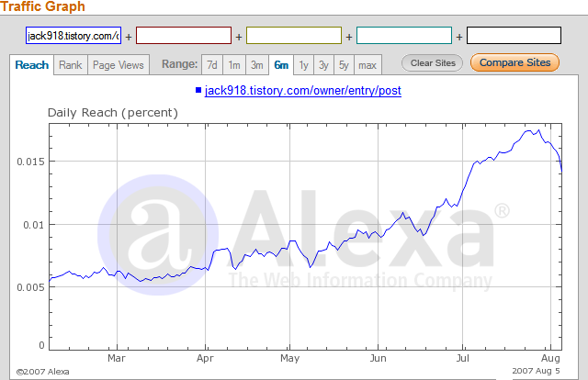Click the 0.005 axis value
The image size is (588, 380).
(30, 287)
